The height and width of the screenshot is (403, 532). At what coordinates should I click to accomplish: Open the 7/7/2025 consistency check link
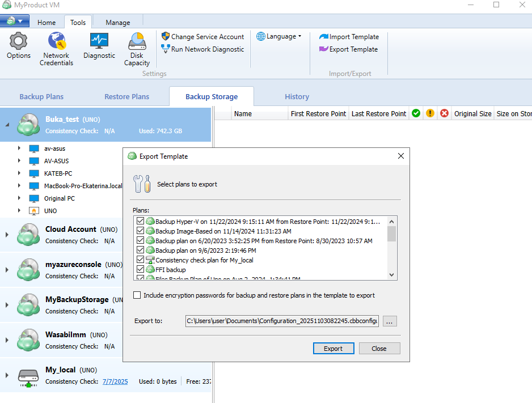point(115,381)
